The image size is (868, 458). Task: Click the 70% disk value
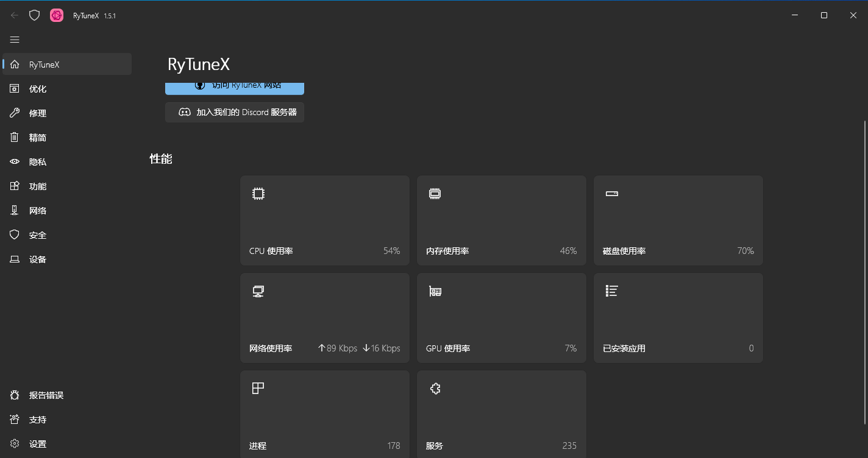click(745, 251)
